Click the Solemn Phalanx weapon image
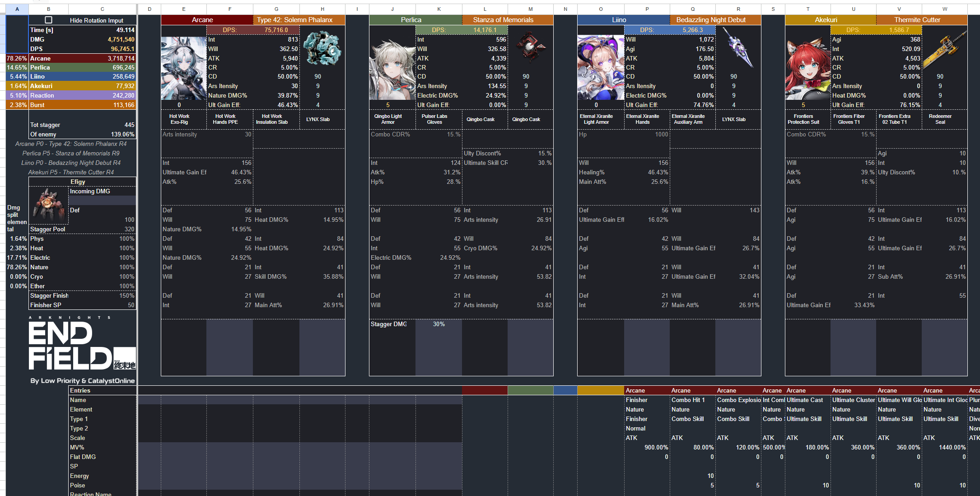Screen dimensions: 980x496 [x=322, y=48]
